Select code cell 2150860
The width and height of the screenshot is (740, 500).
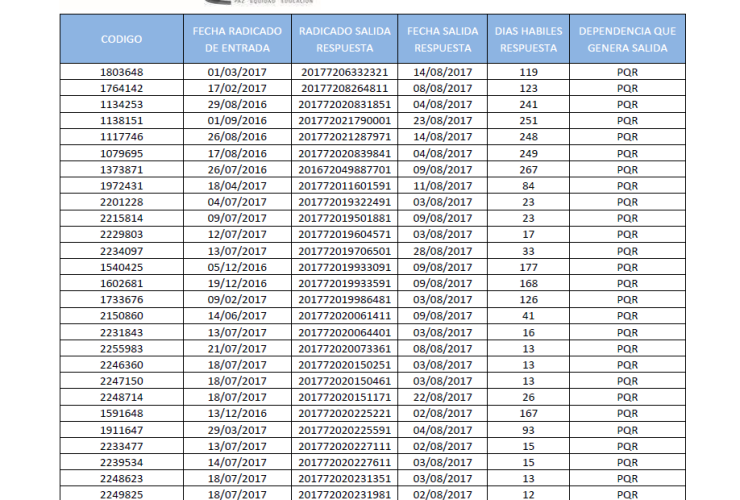121,315
